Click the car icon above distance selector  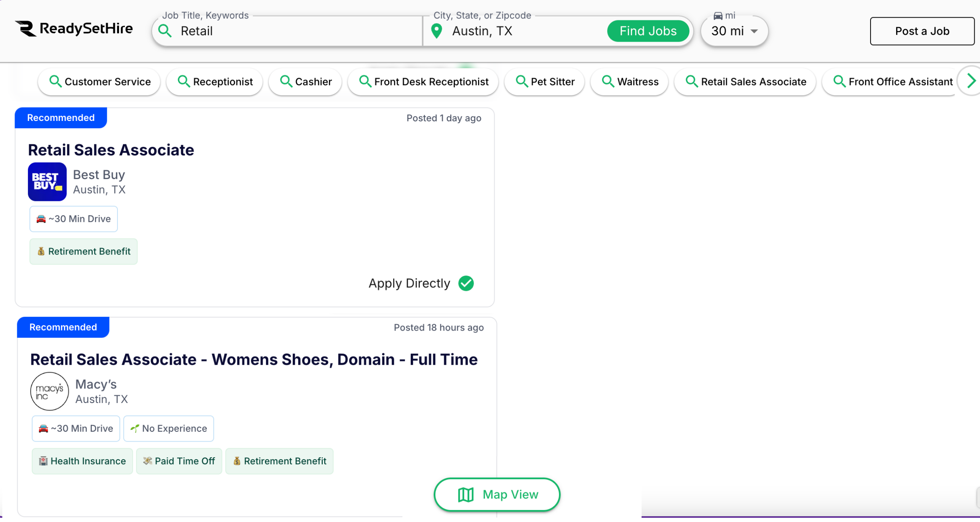pos(718,16)
